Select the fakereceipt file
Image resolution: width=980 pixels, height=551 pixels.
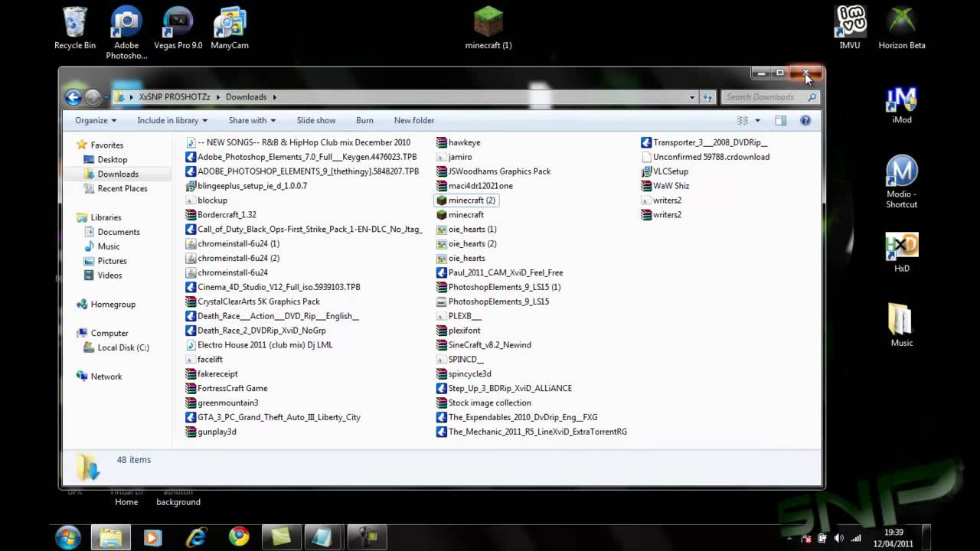211,374
